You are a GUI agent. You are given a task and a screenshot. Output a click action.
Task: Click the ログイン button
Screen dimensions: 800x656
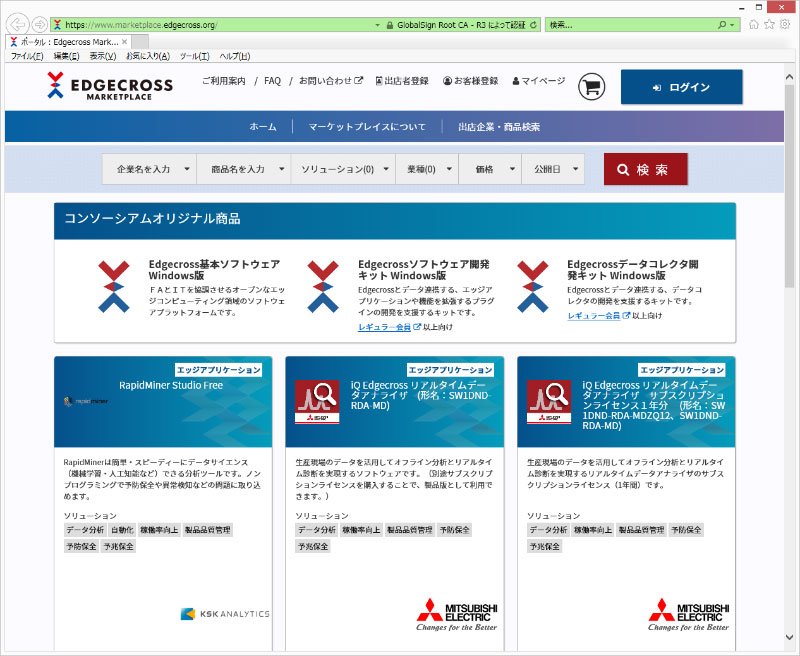(x=682, y=87)
